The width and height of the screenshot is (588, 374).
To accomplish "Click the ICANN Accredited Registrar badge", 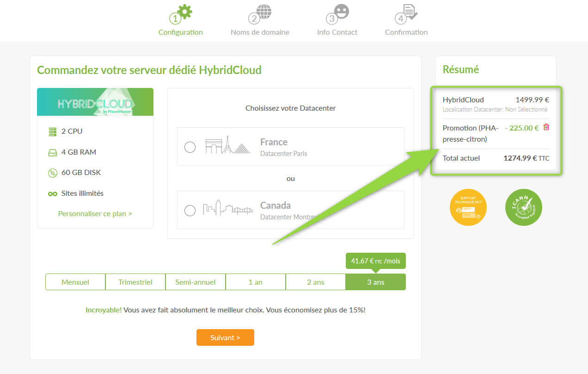I will [524, 207].
